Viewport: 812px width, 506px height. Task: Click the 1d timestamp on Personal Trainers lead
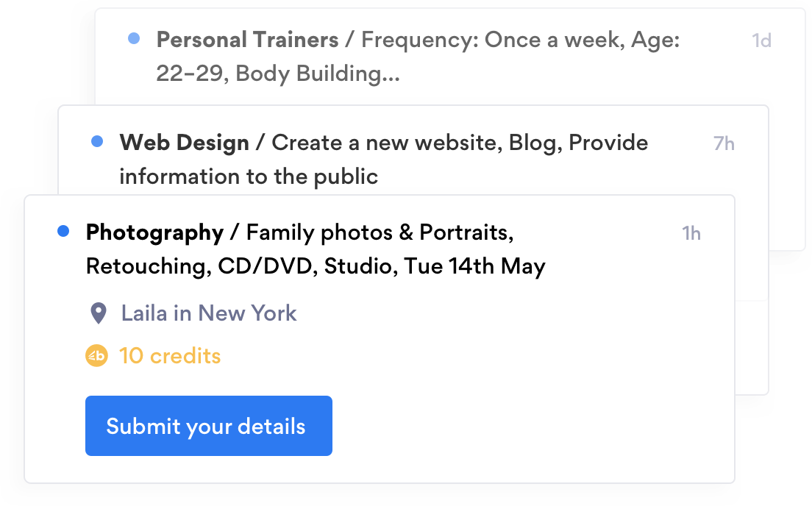[761, 40]
